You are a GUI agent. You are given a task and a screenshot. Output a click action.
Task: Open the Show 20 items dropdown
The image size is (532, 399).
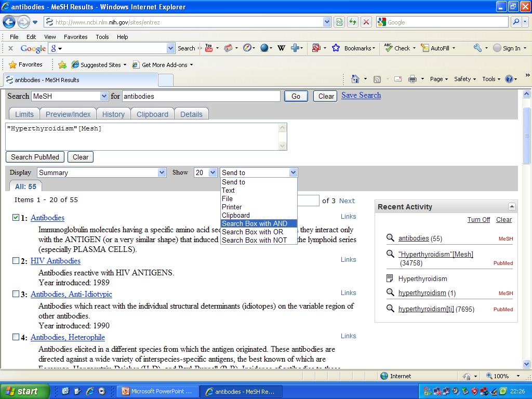(212, 172)
